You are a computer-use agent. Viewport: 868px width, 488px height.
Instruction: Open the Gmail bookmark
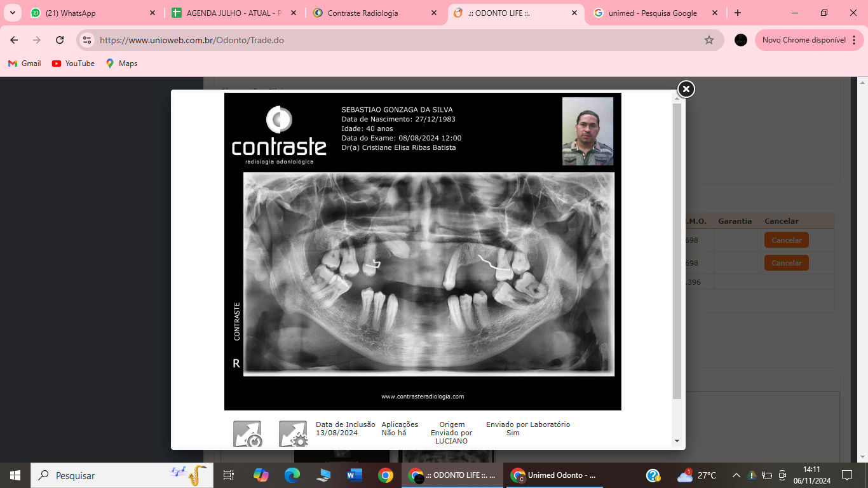[x=25, y=64]
